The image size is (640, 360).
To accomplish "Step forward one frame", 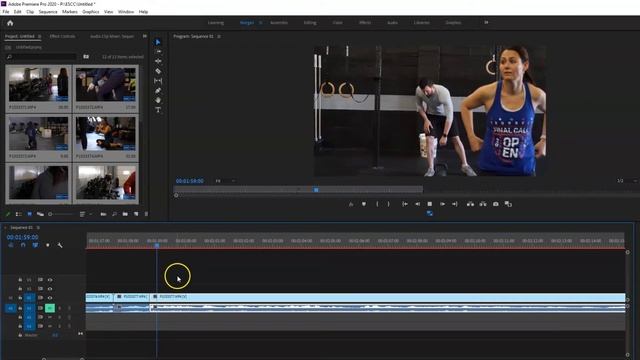I will [442, 204].
